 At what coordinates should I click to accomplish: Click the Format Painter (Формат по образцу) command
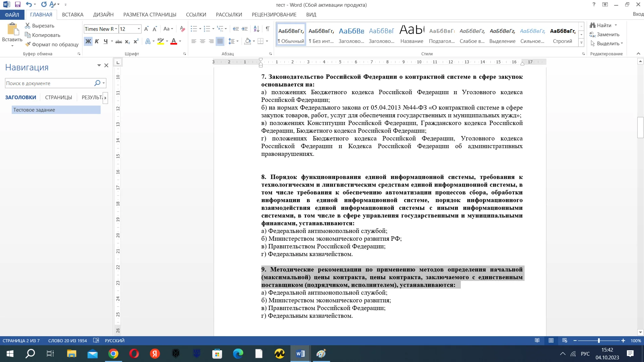52,44
